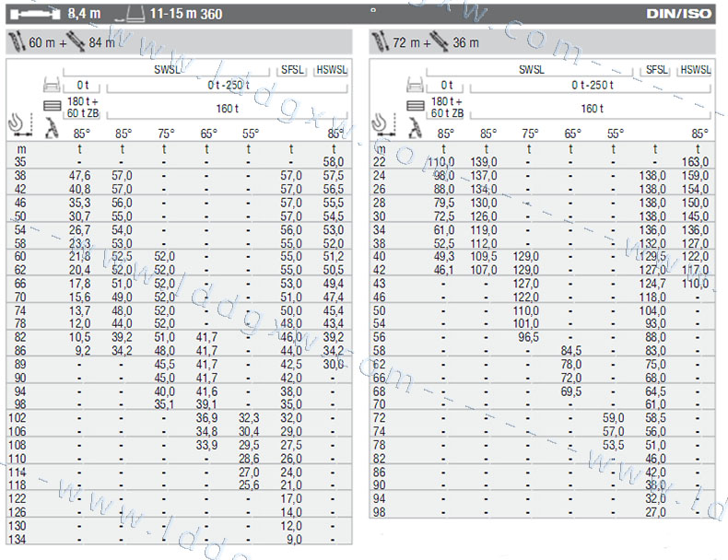Click the '11-15 m 360' text in header
This screenshot has height=560, width=728.
pyautogui.click(x=186, y=15)
